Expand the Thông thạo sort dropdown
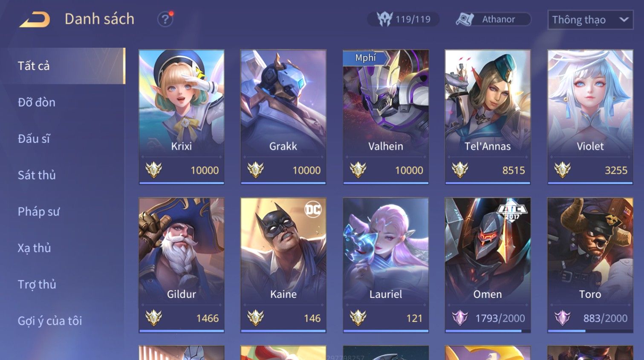Viewport: 644px width, 360px height. [590, 20]
